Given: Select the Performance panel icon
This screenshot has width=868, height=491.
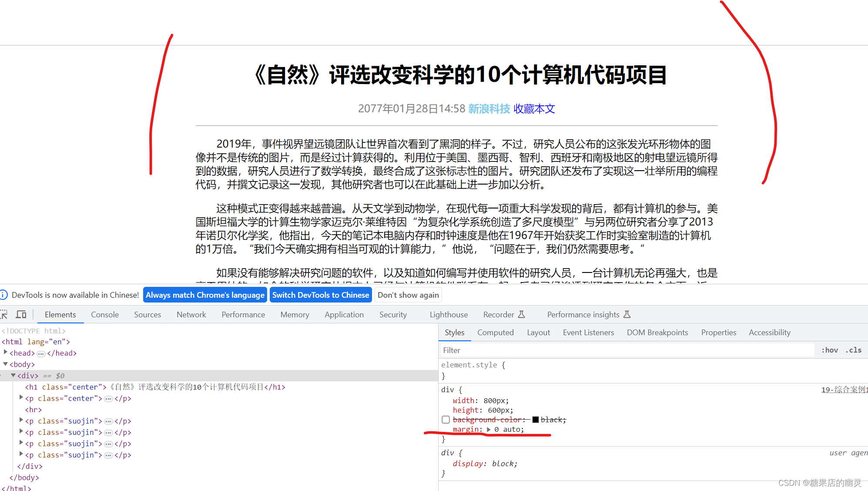Looking at the screenshot, I should click(x=242, y=314).
